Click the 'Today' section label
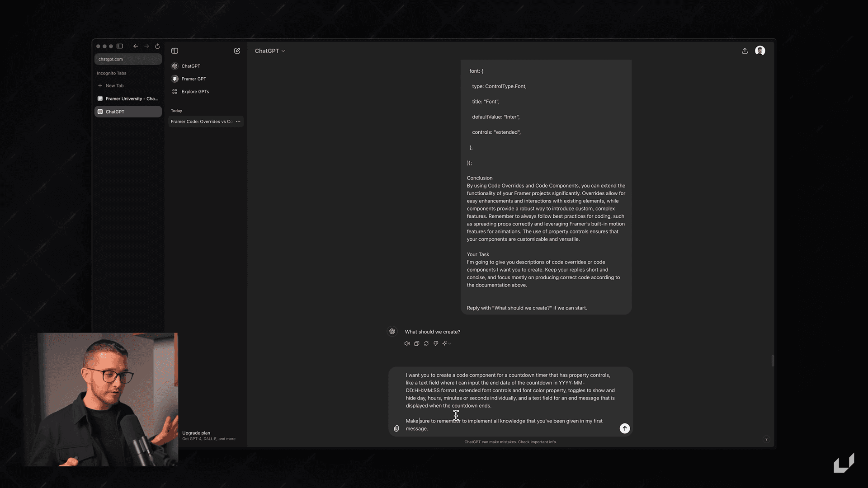This screenshot has width=868, height=488. pyautogui.click(x=176, y=111)
